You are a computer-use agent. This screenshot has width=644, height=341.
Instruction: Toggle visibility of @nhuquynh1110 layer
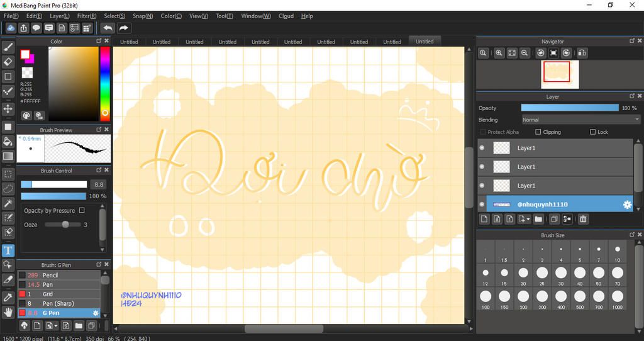click(x=482, y=204)
